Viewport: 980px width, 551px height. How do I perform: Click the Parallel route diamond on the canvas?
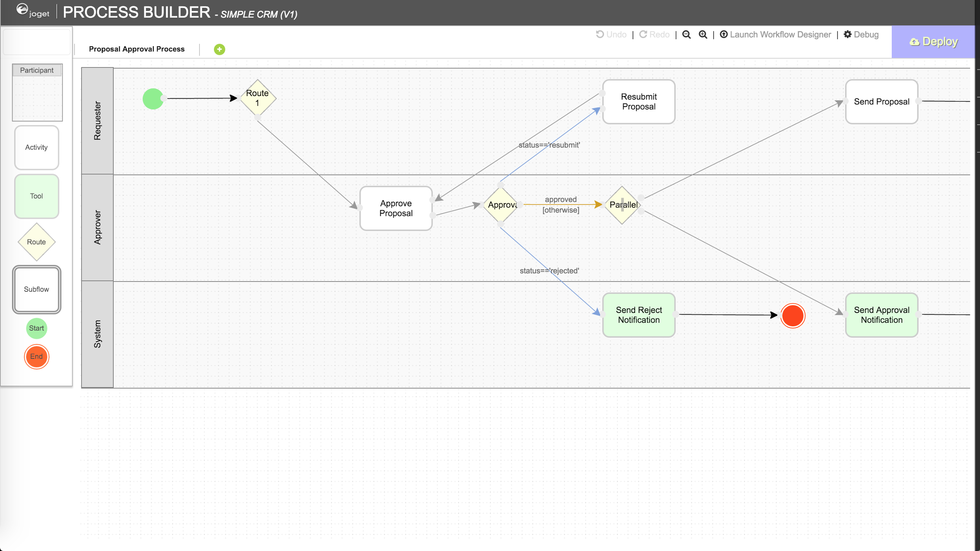pos(622,205)
